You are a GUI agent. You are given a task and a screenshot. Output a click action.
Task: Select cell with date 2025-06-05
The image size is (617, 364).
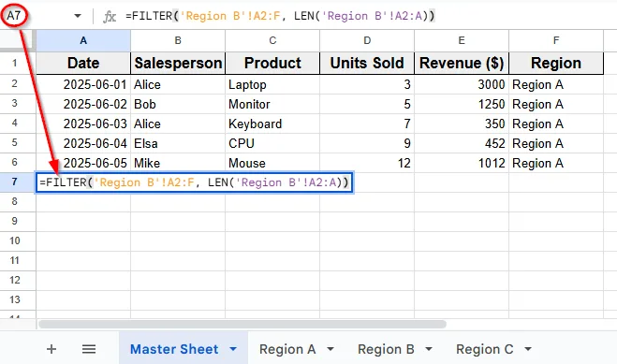tap(83, 163)
